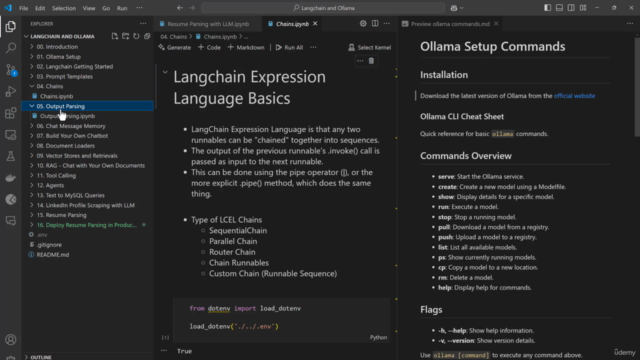
Task: Open the Run menu
Action: [x=122, y=8]
